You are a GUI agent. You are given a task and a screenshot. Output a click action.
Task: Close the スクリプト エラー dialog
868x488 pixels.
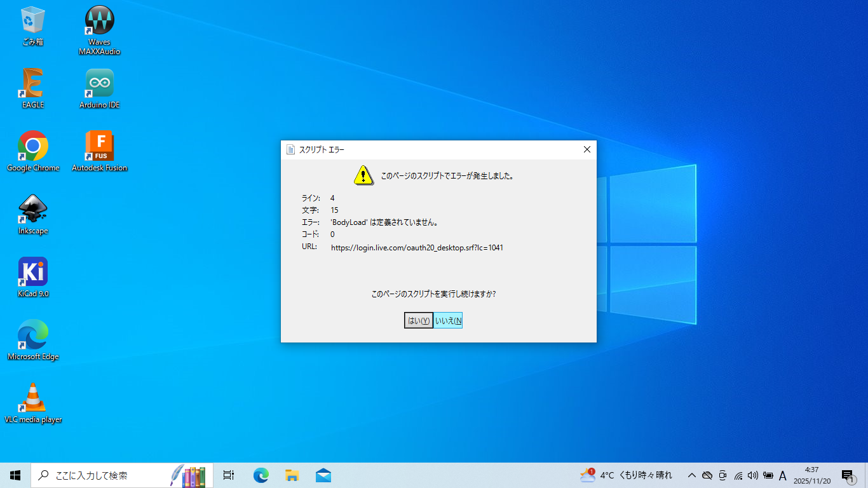pos(587,149)
